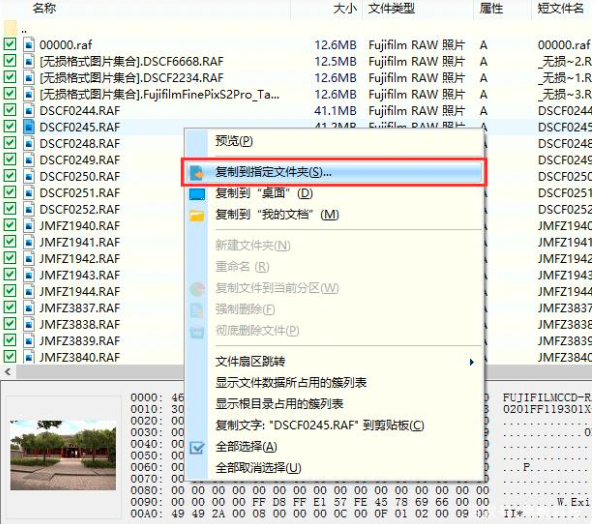
Task: Click the copy-to-folder icon in context menu
Action: (197, 173)
